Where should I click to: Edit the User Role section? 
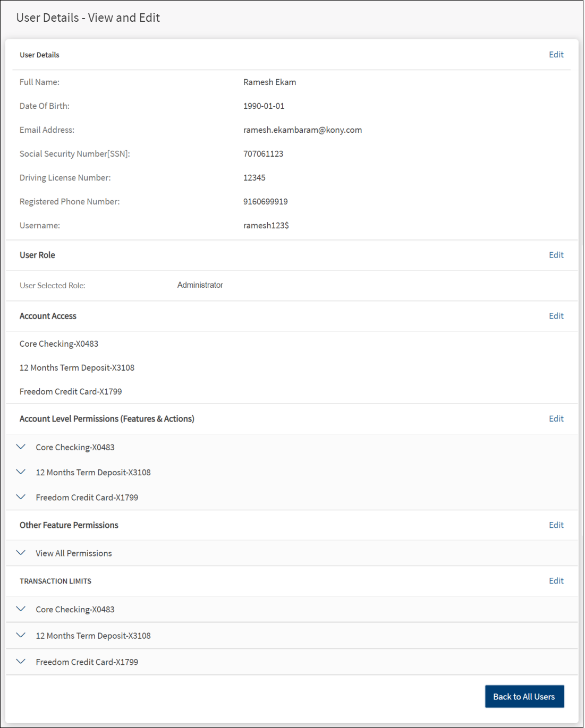[556, 255]
